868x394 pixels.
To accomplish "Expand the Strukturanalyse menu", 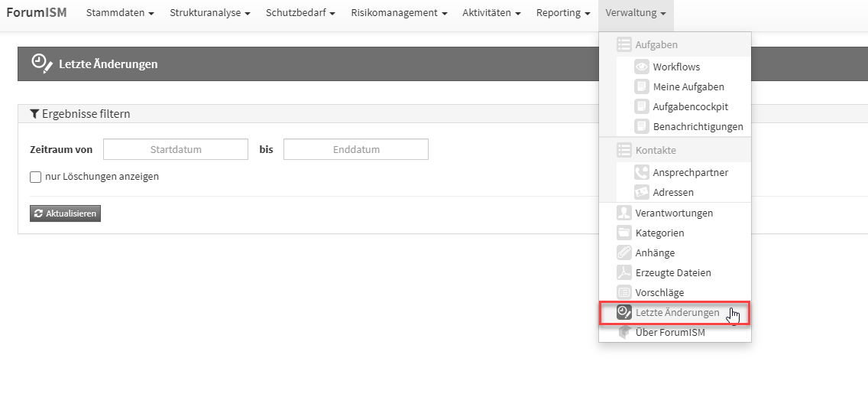I will (x=210, y=13).
